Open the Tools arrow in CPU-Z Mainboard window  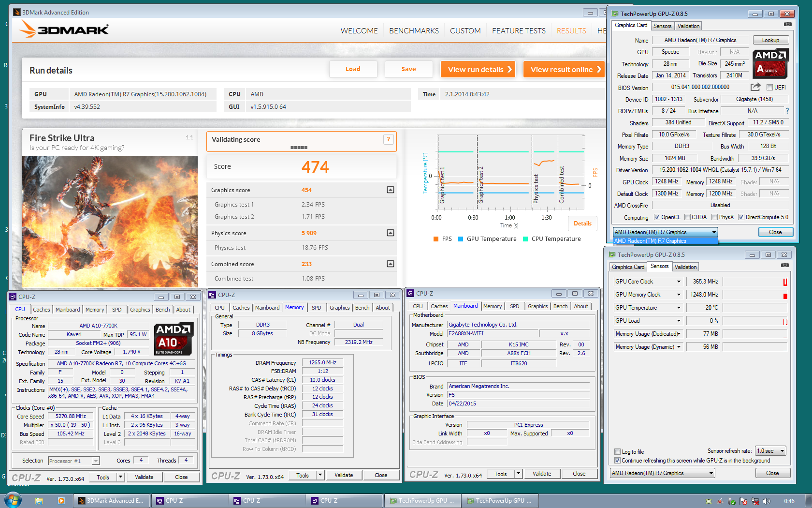[518, 474]
